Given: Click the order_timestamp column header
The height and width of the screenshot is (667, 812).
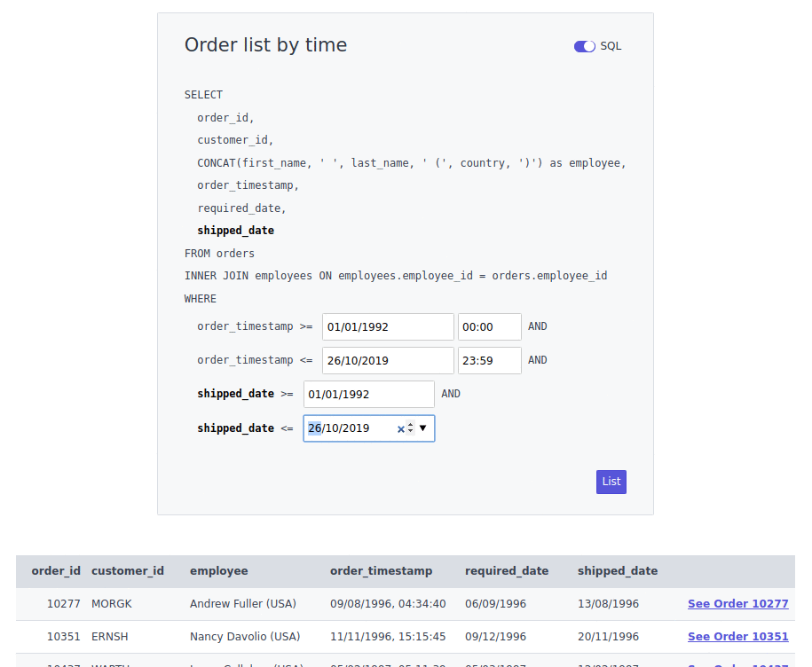Looking at the screenshot, I should 381,570.
